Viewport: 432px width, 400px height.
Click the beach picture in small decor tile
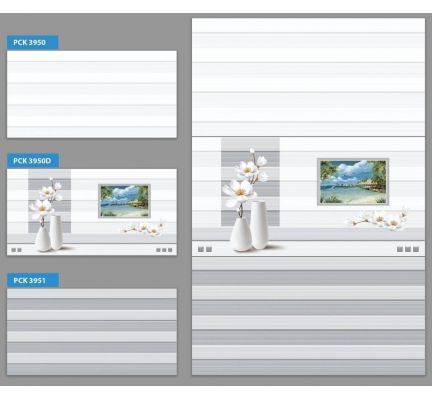[x=124, y=201]
